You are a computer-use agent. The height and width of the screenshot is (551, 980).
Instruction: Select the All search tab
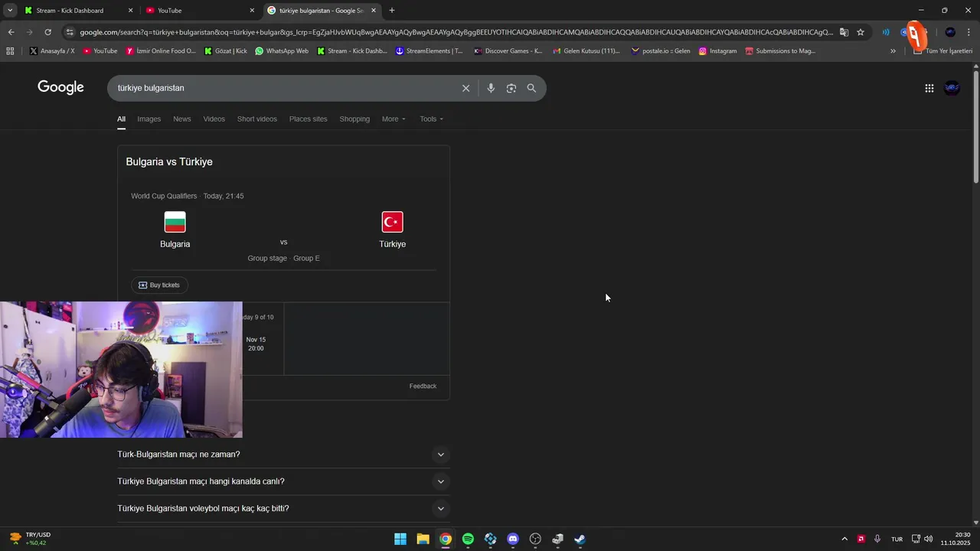click(x=121, y=119)
